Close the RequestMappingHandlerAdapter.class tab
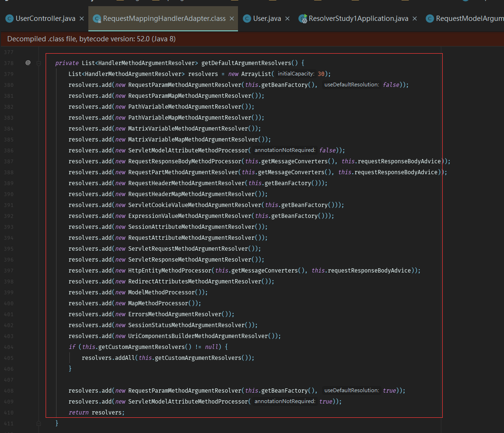This screenshot has width=504, height=433. pyautogui.click(x=232, y=19)
